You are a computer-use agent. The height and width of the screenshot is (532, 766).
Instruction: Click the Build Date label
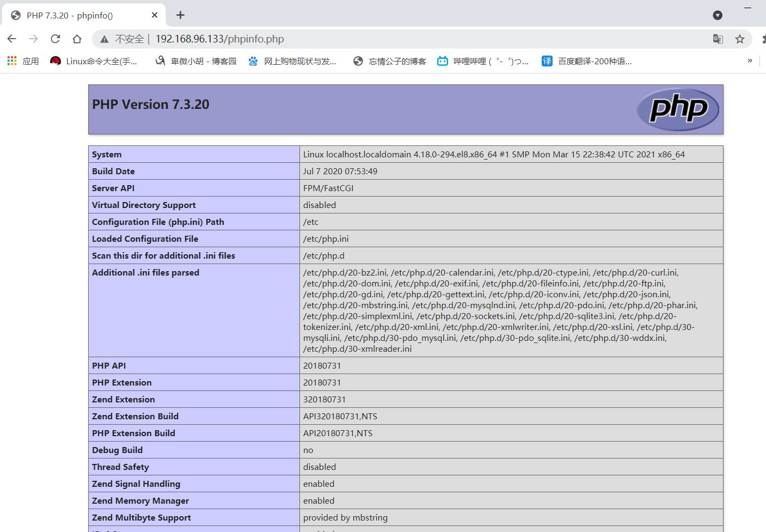coord(113,171)
